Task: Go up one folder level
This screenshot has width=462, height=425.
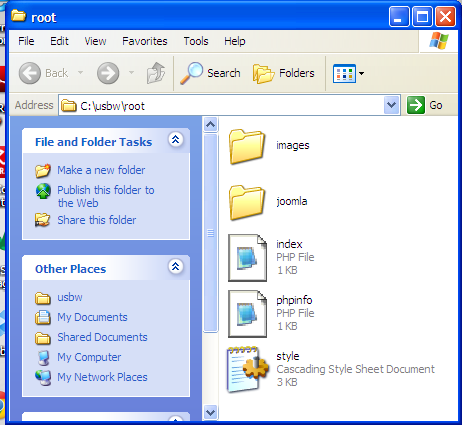Action: tap(156, 73)
